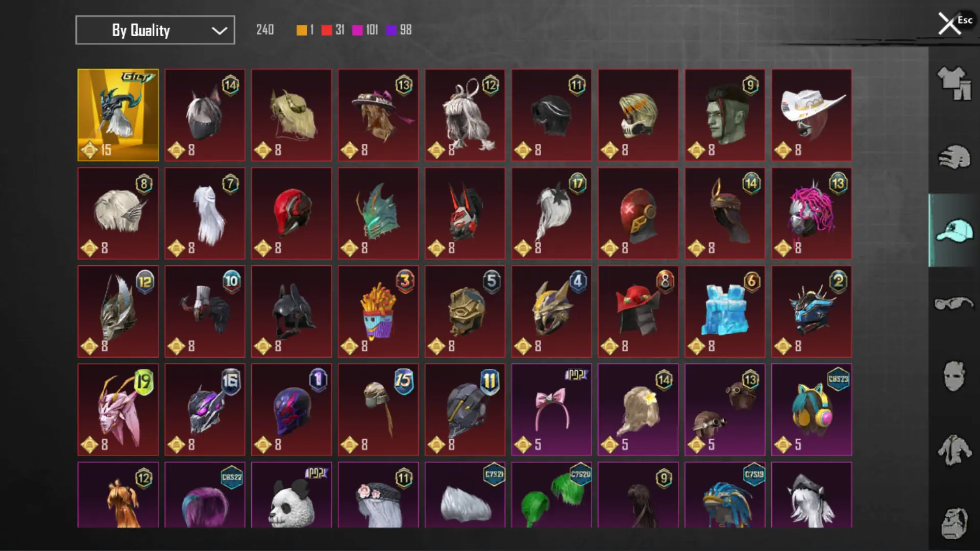Close the inventory with the X icon

[x=949, y=23]
